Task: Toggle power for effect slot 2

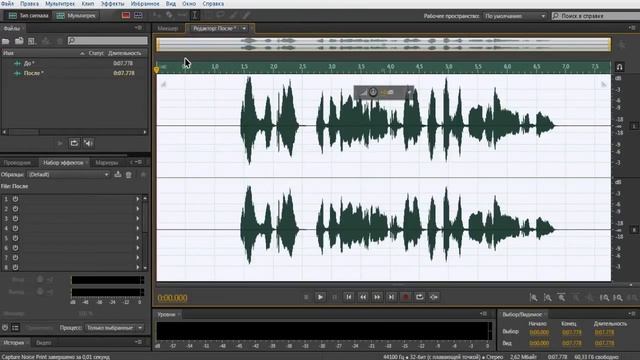Action: (x=15, y=209)
